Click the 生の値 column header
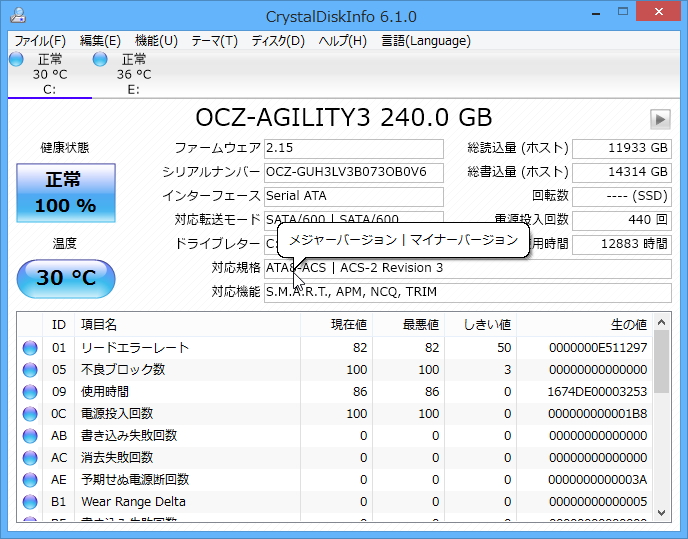This screenshot has height=539, width=688. 584,325
